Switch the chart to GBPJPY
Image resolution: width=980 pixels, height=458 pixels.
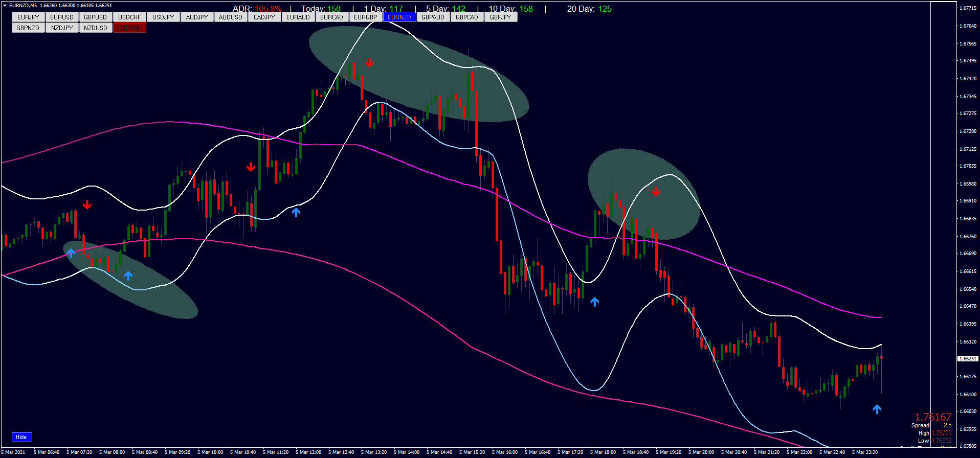(x=500, y=17)
